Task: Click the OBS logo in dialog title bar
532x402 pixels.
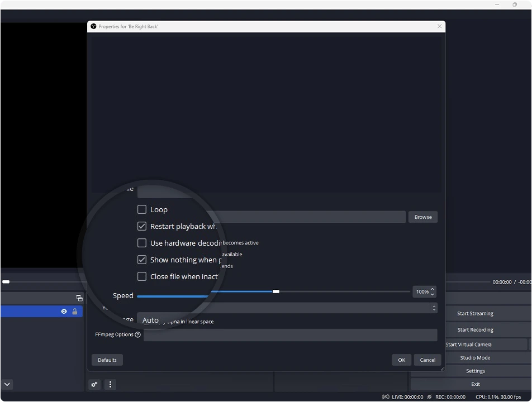Action: (x=93, y=26)
